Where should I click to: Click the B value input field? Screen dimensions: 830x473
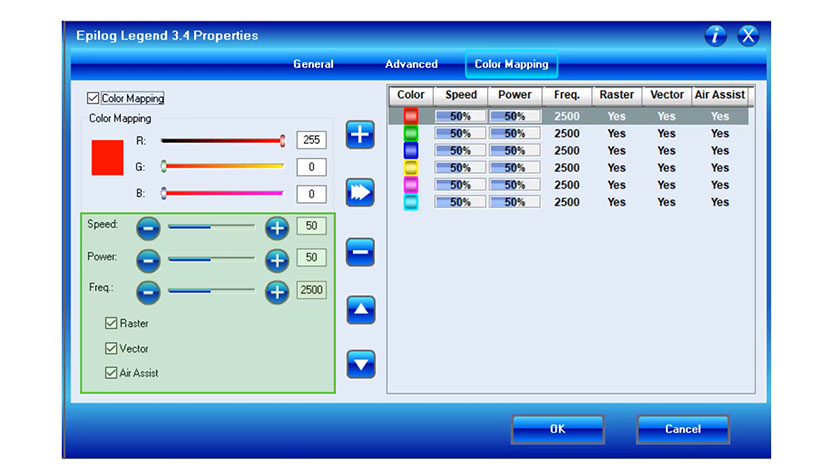(x=311, y=194)
